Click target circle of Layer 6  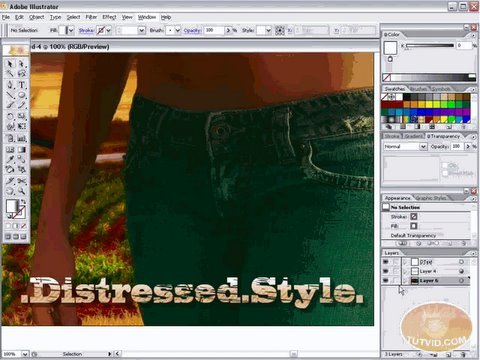click(461, 281)
